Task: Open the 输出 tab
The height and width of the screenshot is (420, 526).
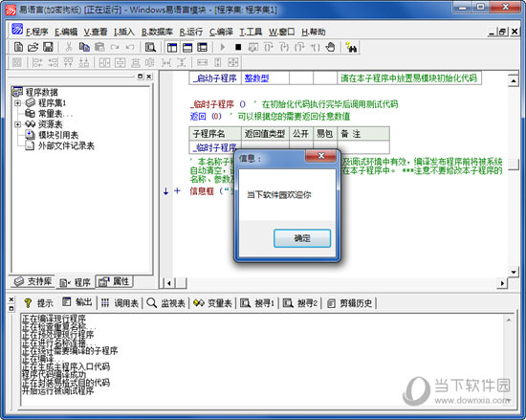Action: pos(77,302)
